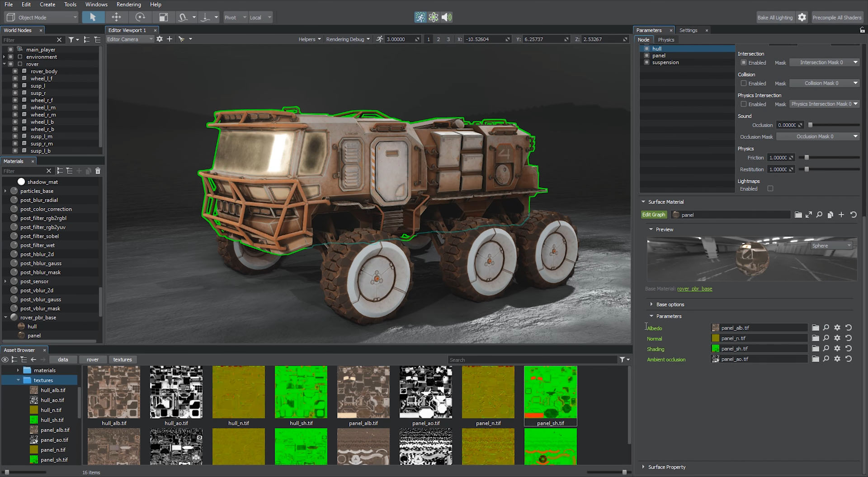The image size is (868, 477).
Task: Delete material using the Materials trash icon
Action: pos(98,171)
